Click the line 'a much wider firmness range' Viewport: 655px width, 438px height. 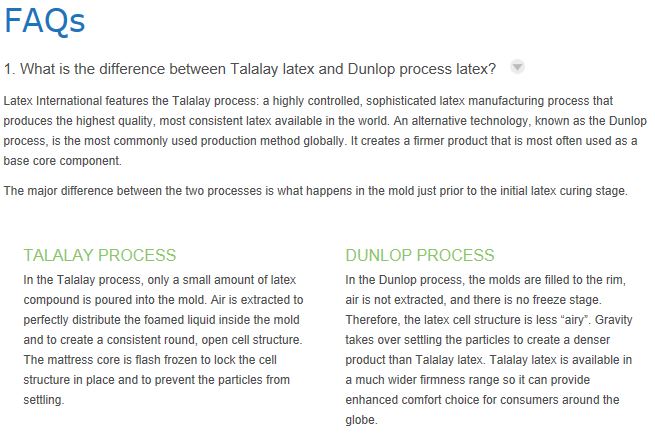pyautogui.click(x=467, y=380)
